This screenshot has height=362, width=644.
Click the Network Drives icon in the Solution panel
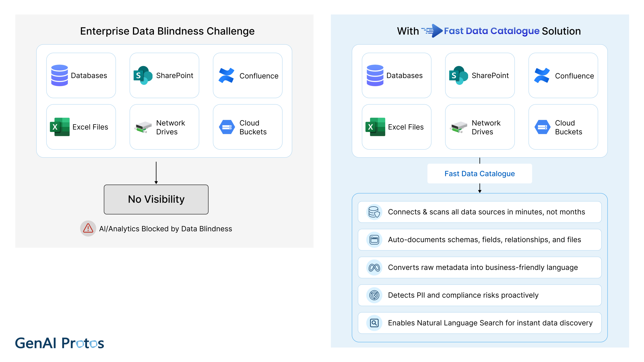[458, 127]
